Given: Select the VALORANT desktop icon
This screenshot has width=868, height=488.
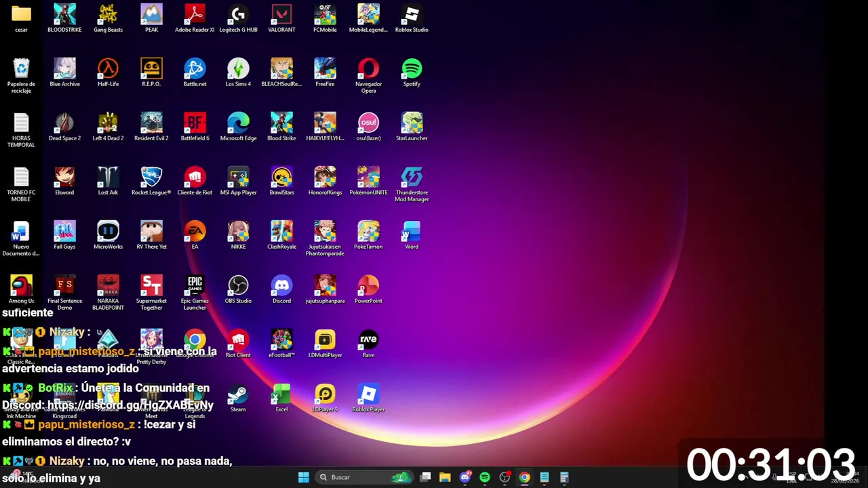Looking at the screenshot, I should 281,18.
